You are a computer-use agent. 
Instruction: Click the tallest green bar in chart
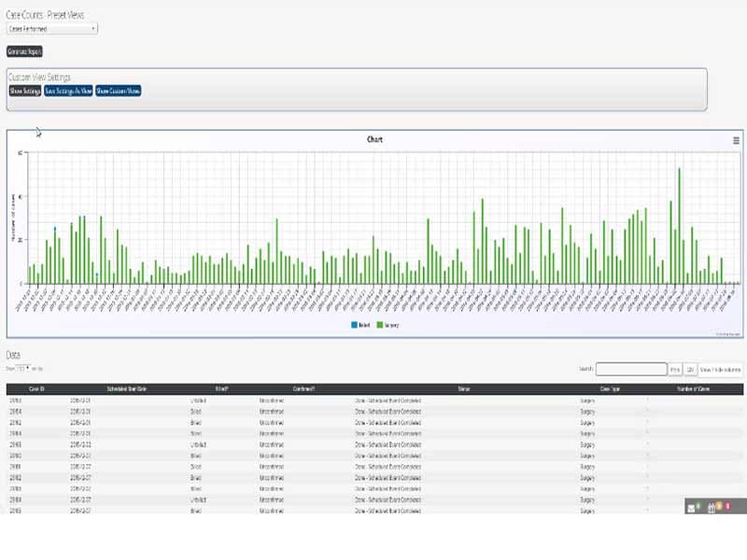(x=680, y=226)
